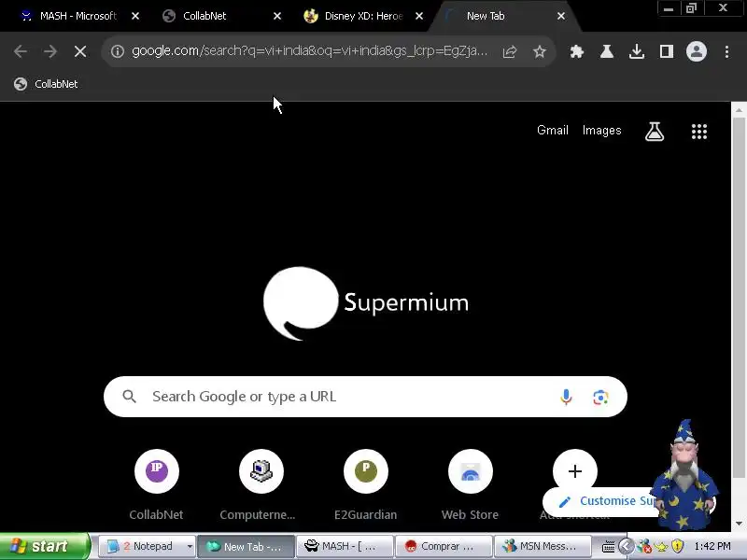Open the CollabNet shortcut tile
Screen dimensions: 747x560
click(x=156, y=484)
